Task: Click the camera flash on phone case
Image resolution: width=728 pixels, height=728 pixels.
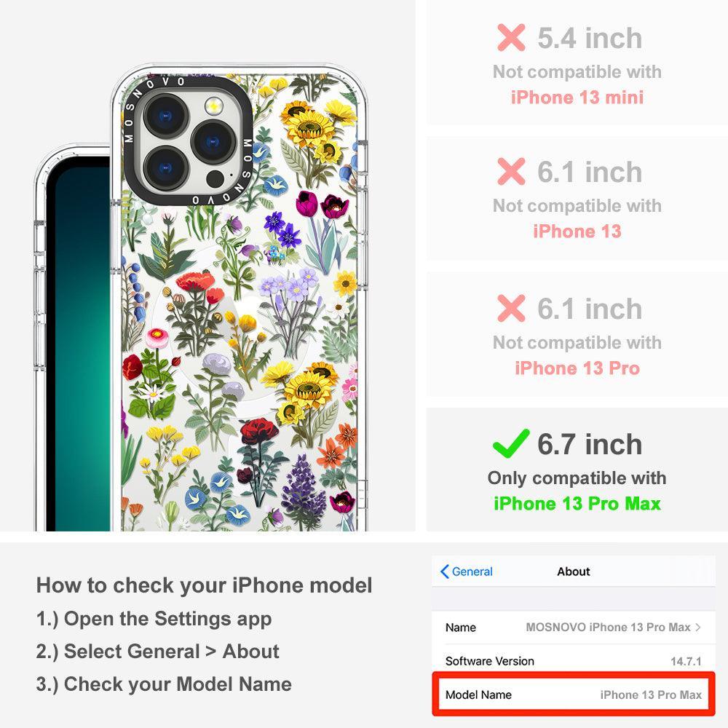Action: click(213, 107)
